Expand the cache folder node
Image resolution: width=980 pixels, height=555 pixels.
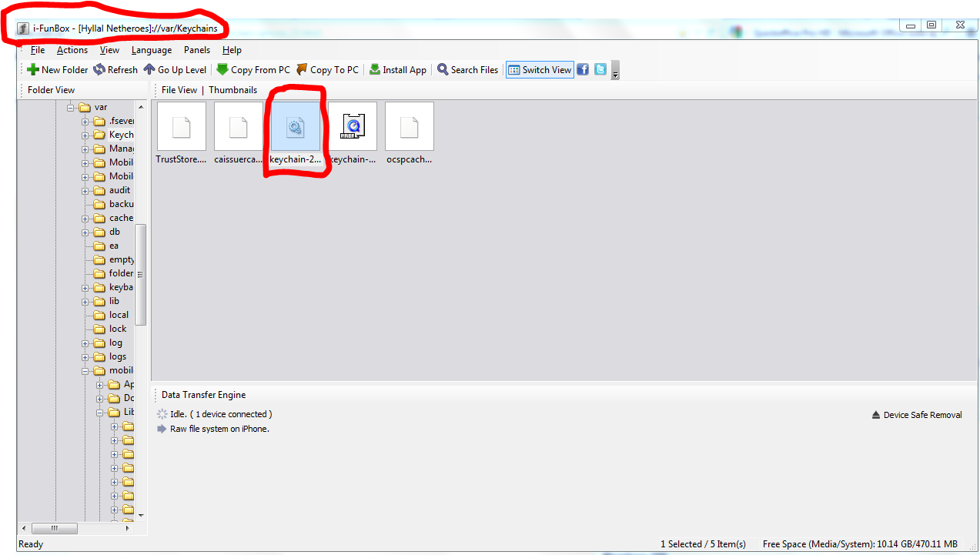click(85, 218)
